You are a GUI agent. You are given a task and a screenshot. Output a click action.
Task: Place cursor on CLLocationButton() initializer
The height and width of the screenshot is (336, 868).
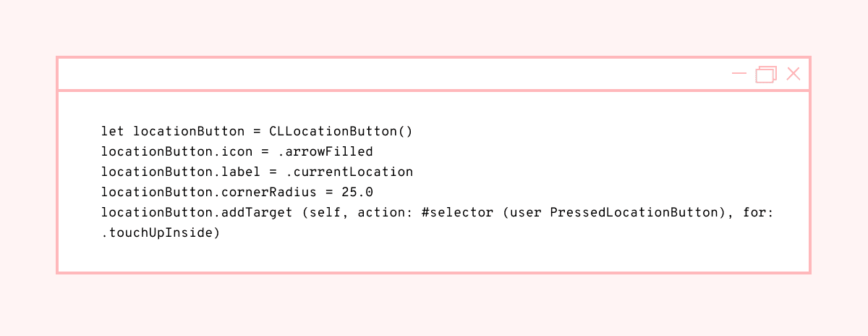tap(340, 132)
